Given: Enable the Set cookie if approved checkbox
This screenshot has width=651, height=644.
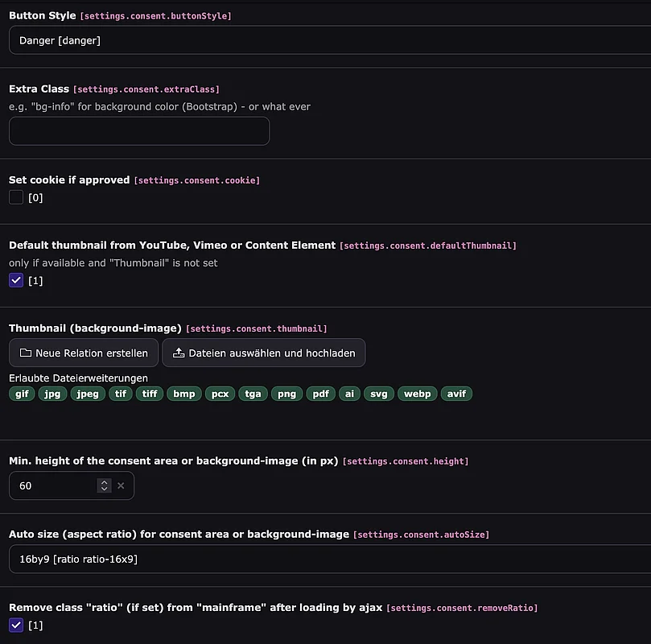Looking at the screenshot, I should [x=16, y=197].
